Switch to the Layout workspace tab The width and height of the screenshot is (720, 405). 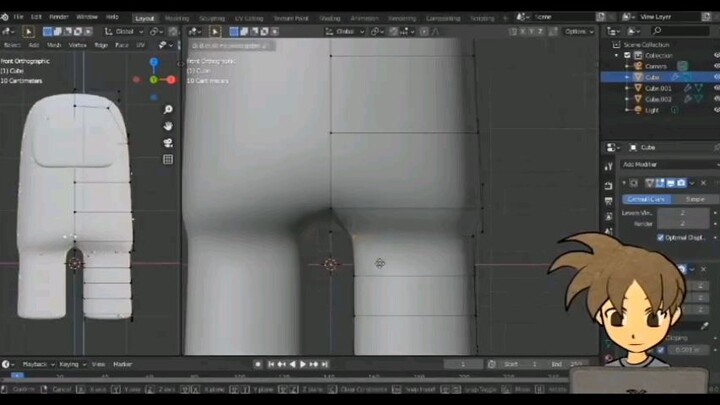(145, 17)
